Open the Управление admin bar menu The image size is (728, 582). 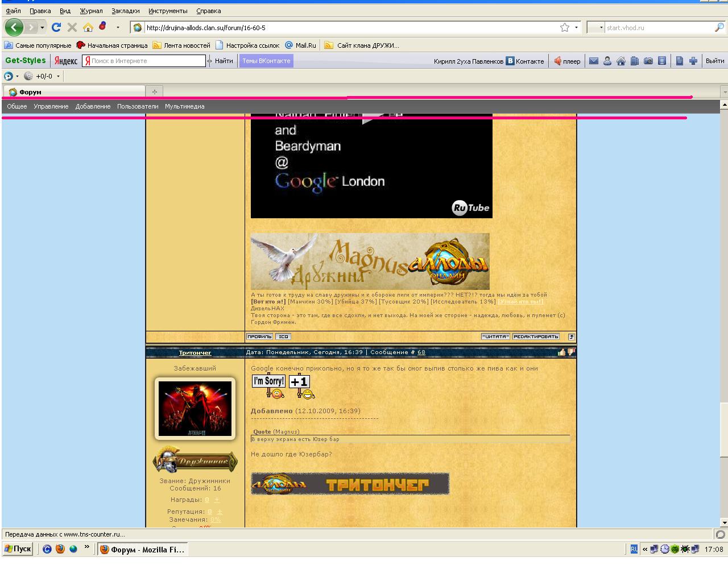(x=51, y=106)
